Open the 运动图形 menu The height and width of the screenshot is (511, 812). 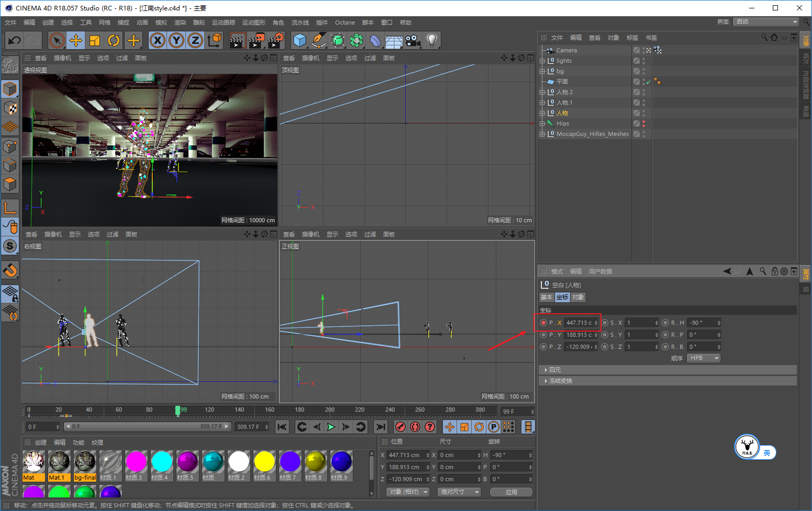point(254,22)
